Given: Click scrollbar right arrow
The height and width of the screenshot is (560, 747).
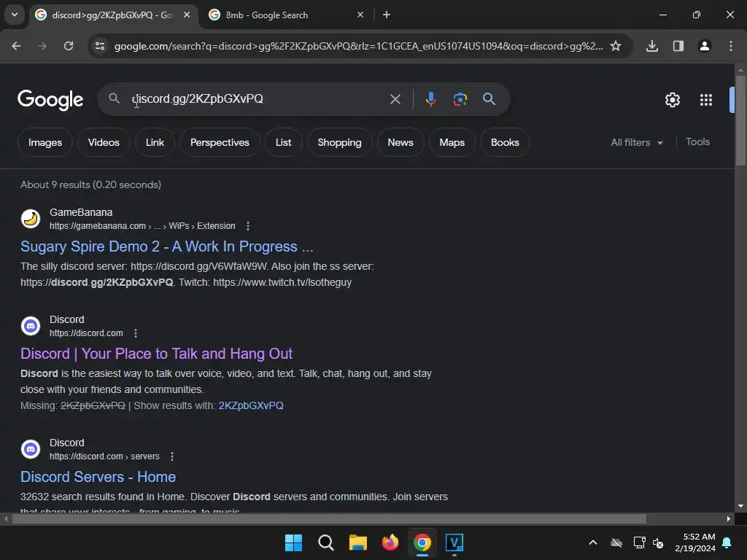Looking at the screenshot, I should click(x=729, y=519).
